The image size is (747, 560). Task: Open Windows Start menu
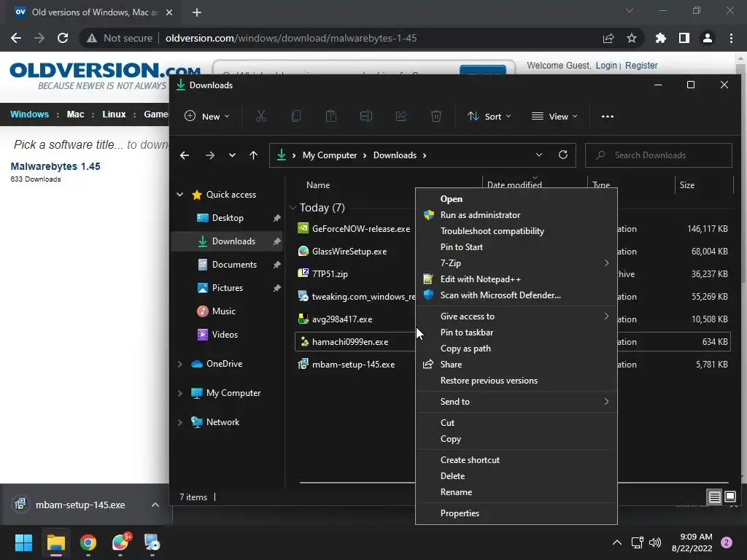click(x=23, y=542)
